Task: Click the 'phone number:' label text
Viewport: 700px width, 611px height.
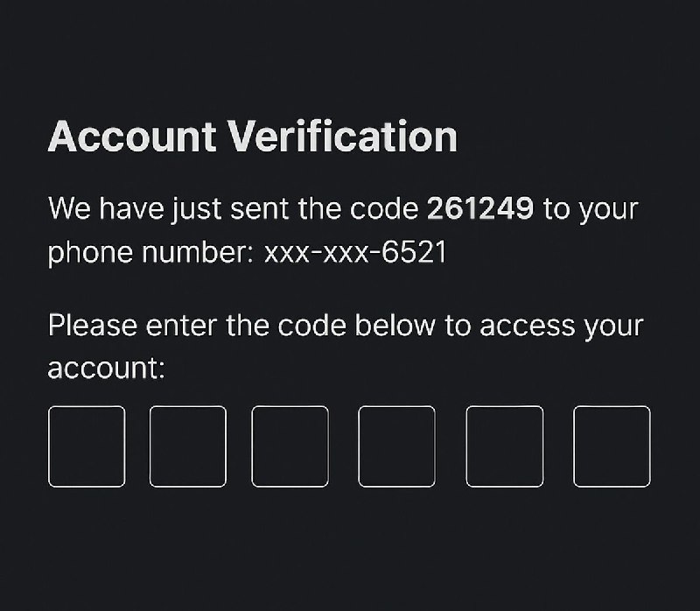Action: pos(150,253)
